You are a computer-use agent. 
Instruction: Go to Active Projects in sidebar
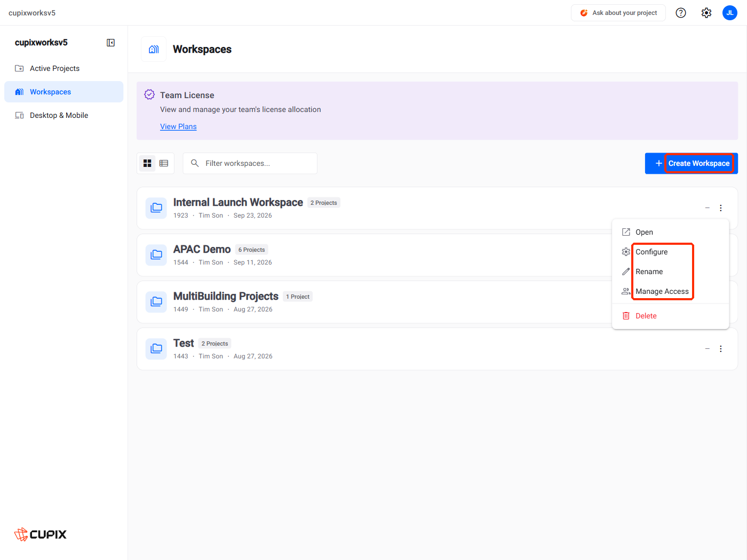64,68
